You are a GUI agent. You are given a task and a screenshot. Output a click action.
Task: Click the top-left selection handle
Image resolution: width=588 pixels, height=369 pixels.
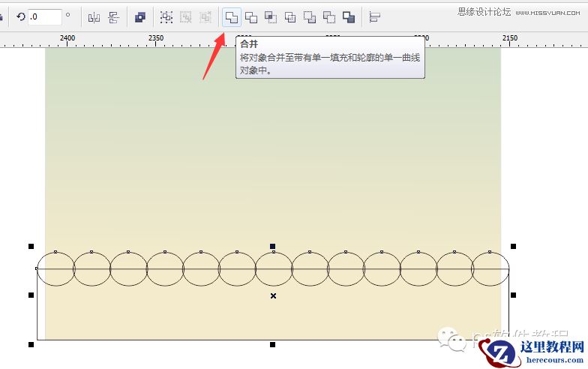[31, 246]
